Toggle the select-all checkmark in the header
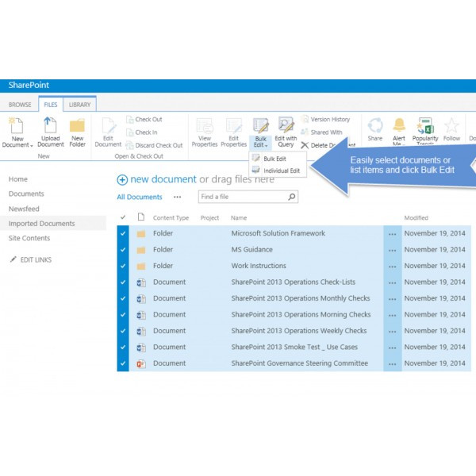 pyautogui.click(x=123, y=217)
